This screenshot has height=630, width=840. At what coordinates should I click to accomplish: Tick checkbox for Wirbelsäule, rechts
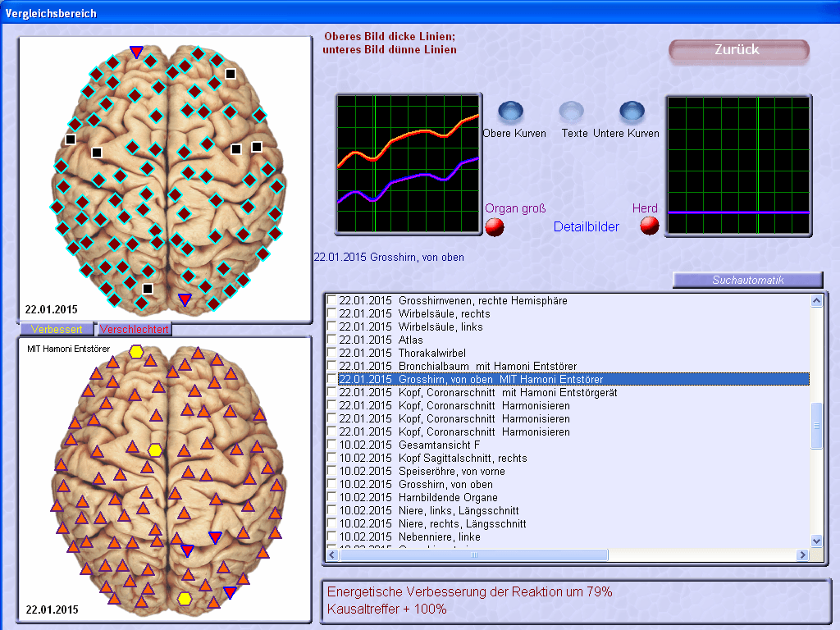click(331, 313)
